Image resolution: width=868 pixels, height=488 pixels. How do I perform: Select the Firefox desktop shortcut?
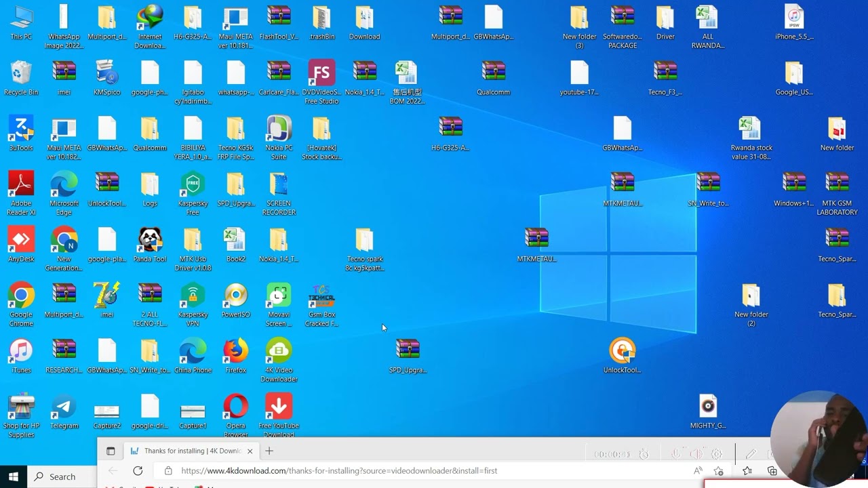[236, 356]
